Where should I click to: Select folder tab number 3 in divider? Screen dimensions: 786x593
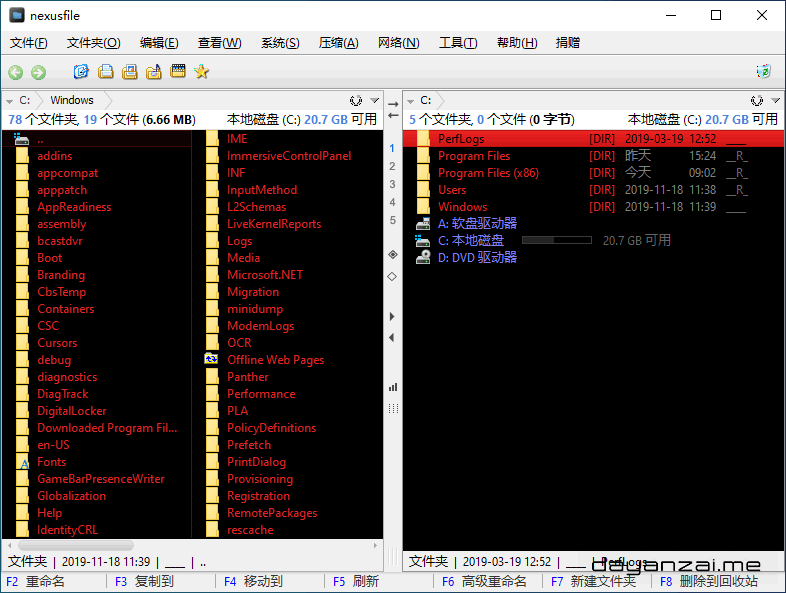[392, 184]
